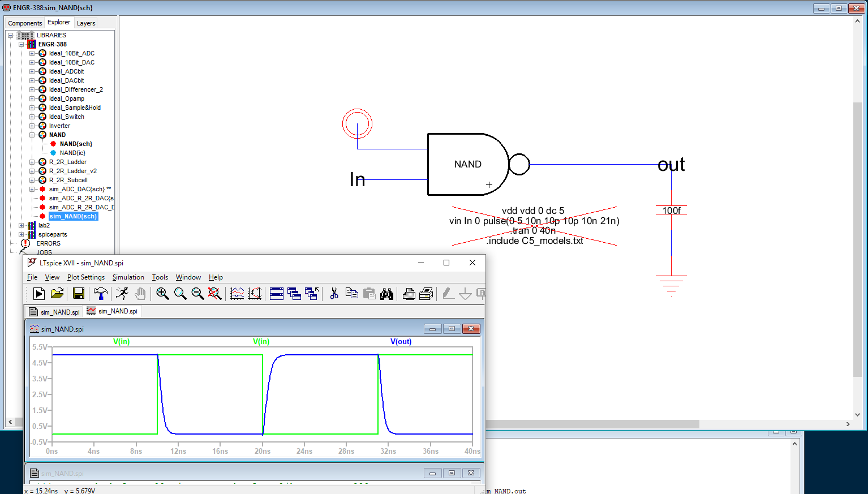
Task: Select the highlighted sim_NAND{sch} tree item
Action: (x=73, y=216)
